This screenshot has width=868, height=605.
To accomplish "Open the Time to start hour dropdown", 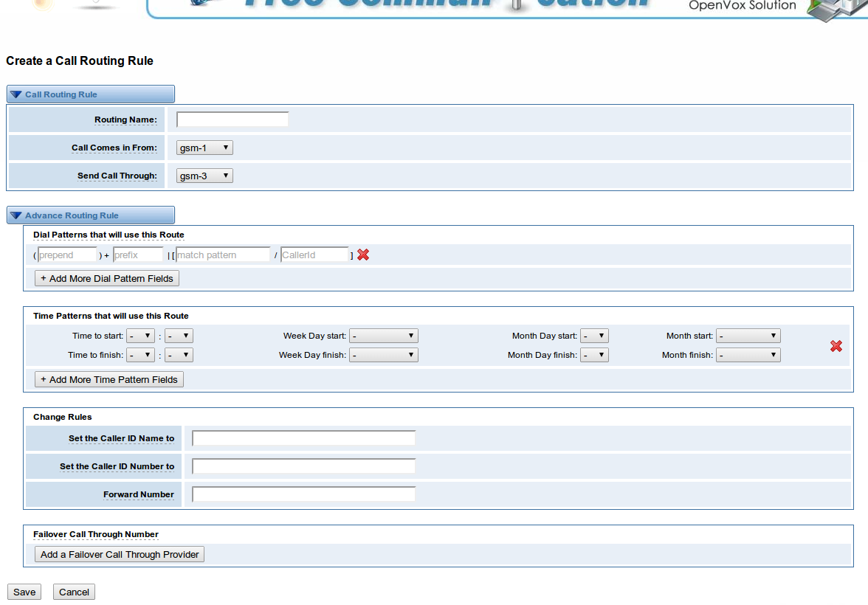I will pyautogui.click(x=140, y=336).
